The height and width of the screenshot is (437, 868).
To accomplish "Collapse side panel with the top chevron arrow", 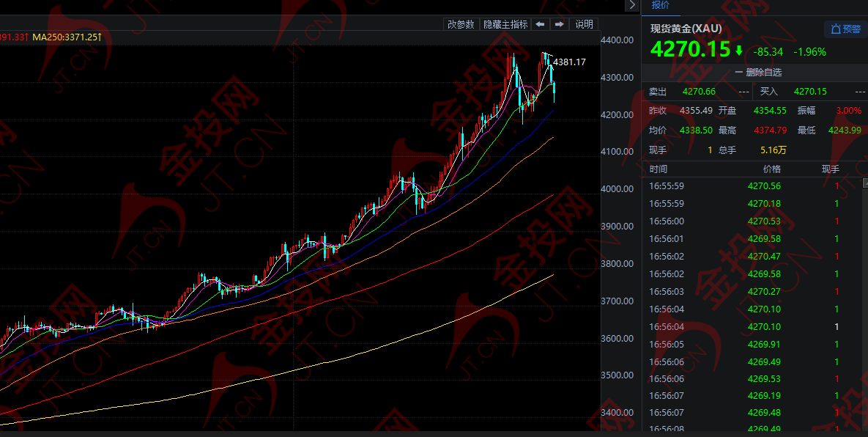I will (631, 5).
